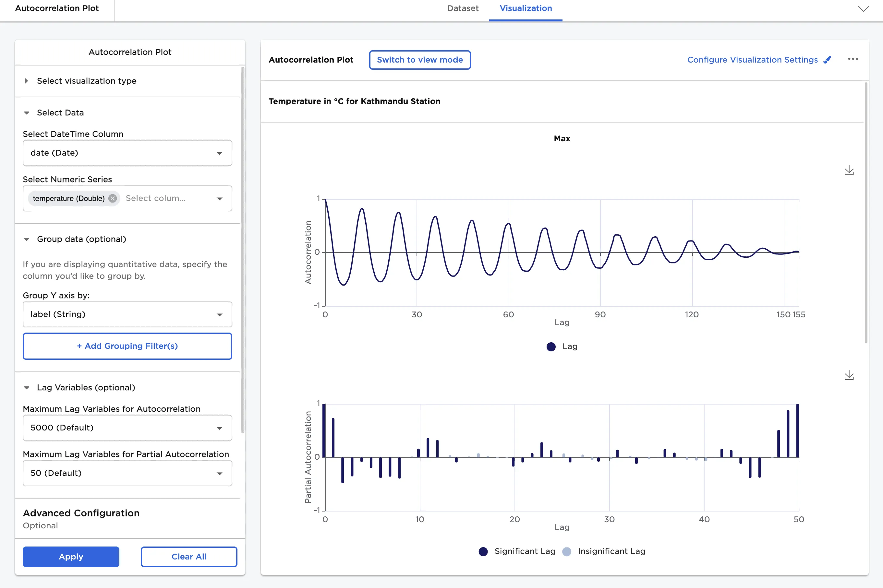Remove the temperature (Double) chip
The image size is (883, 588).
point(113,198)
